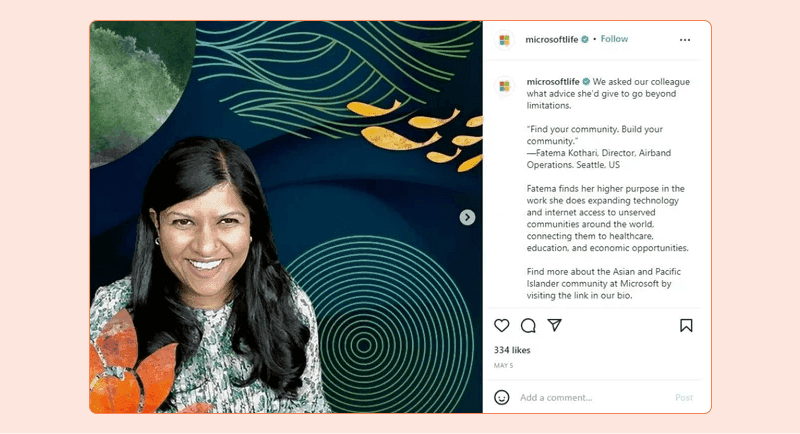Image resolution: width=800 pixels, height=434 pixels.
Task: Open the MAY 5 post date link
Action: point(503,366)
